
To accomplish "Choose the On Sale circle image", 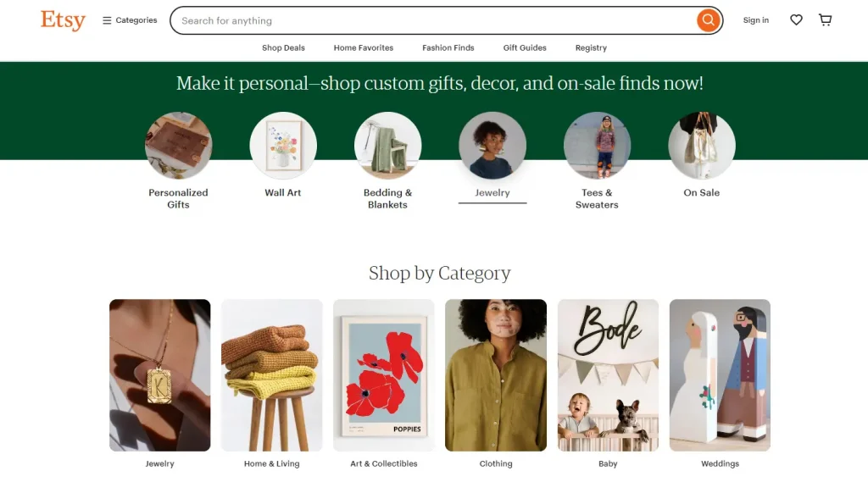I will (702, 146).
